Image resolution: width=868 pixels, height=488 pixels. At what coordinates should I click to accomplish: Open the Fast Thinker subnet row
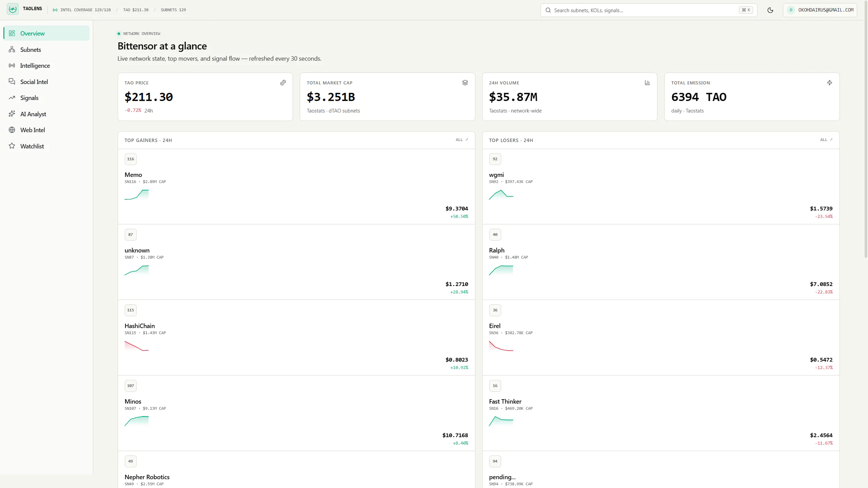pos(661,413)
